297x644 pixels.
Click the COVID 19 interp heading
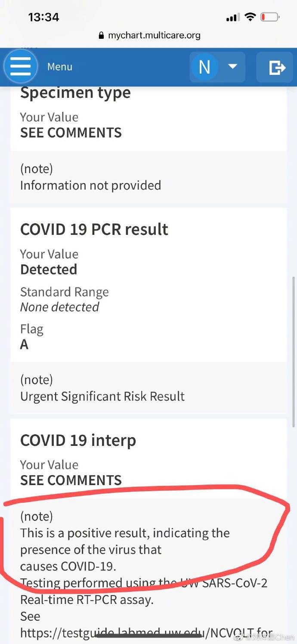tap(78, 440)
